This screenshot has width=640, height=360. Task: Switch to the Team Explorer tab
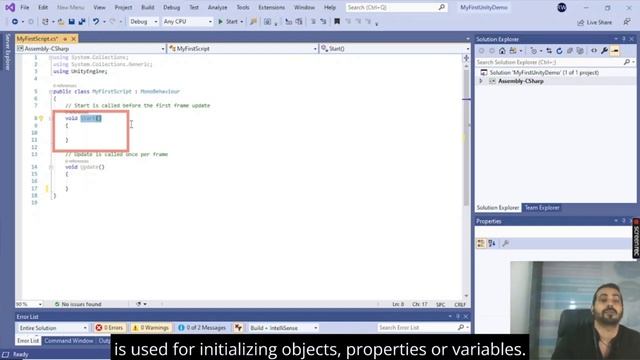point(542,208)
